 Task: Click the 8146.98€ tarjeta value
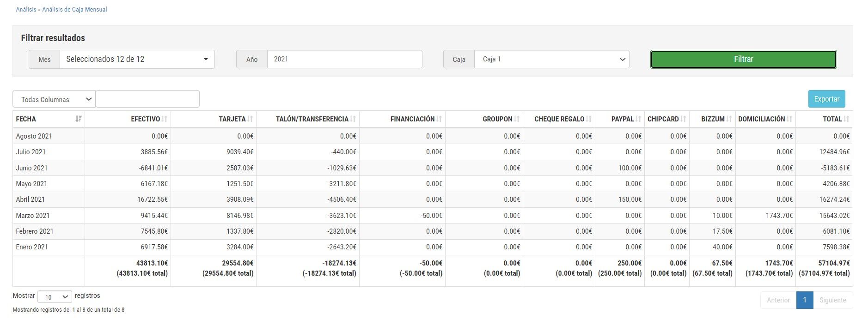pyautogui.click(x=240, y=216)
